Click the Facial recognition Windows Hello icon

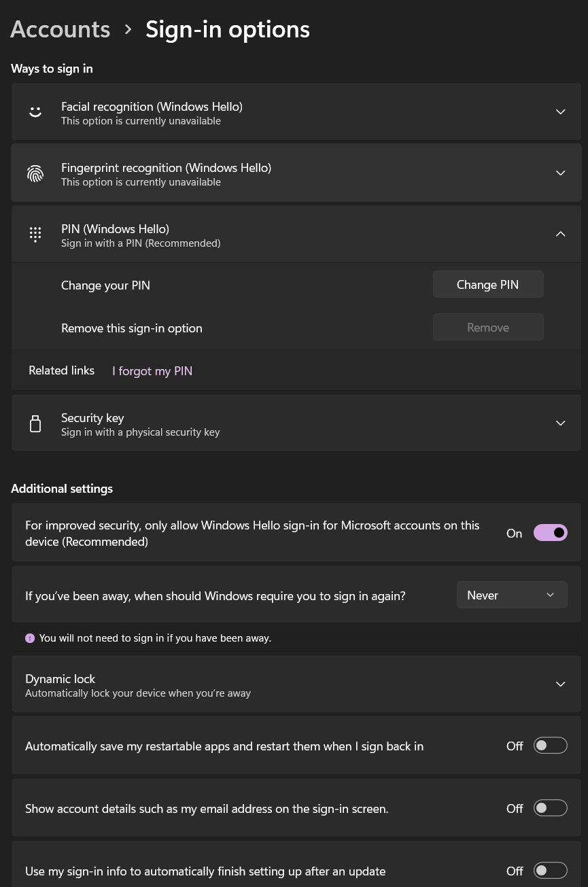point(35,111)
